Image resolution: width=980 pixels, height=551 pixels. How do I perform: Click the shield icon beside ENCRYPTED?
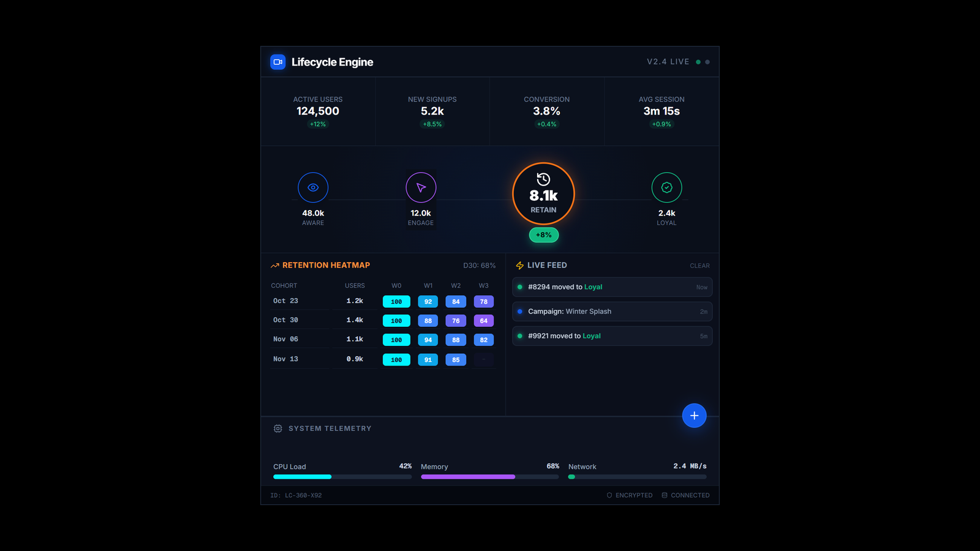tap(609, 495)
